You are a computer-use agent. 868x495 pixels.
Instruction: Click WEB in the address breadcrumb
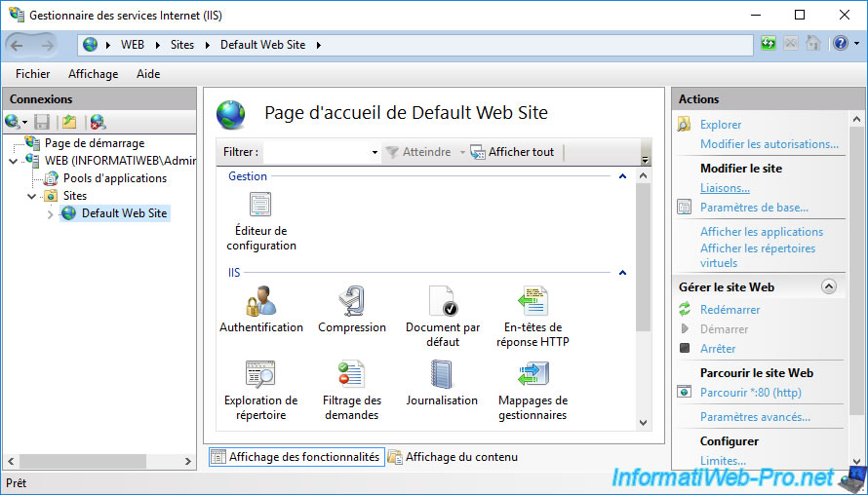[x=133, y=45]
